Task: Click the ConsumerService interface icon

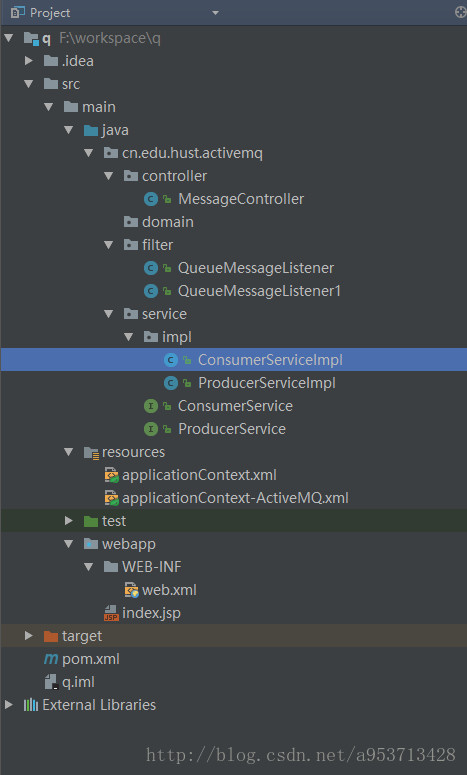Action: [x=151, y=406]
